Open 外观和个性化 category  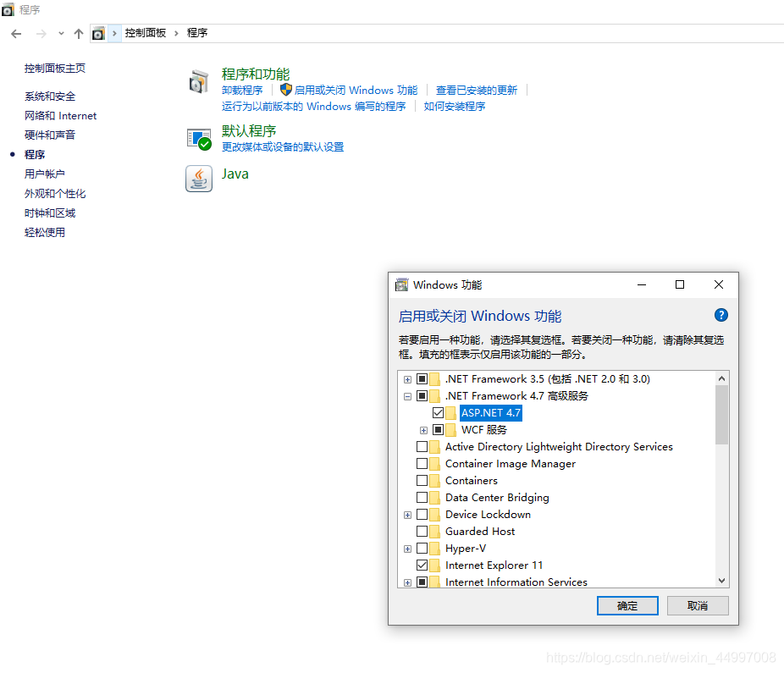tap(55, 194)
